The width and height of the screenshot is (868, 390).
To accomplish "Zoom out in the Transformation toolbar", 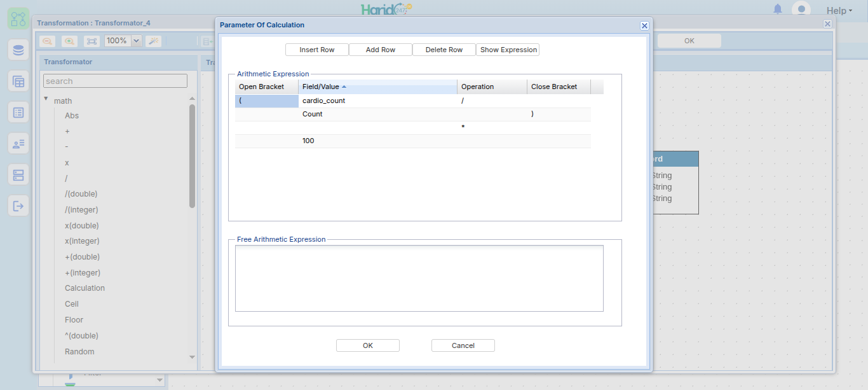I will point(47,41).
